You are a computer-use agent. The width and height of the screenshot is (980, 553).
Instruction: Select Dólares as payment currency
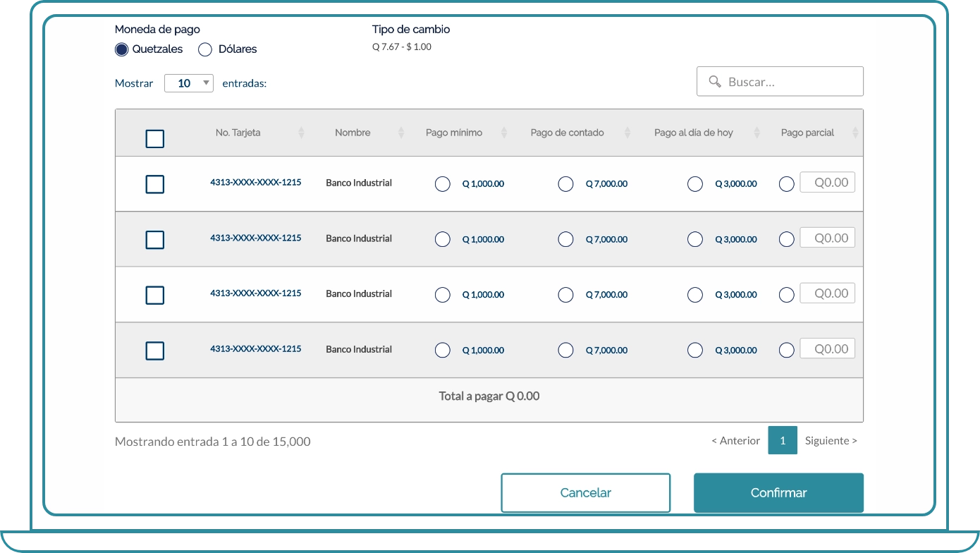(205, 49)
